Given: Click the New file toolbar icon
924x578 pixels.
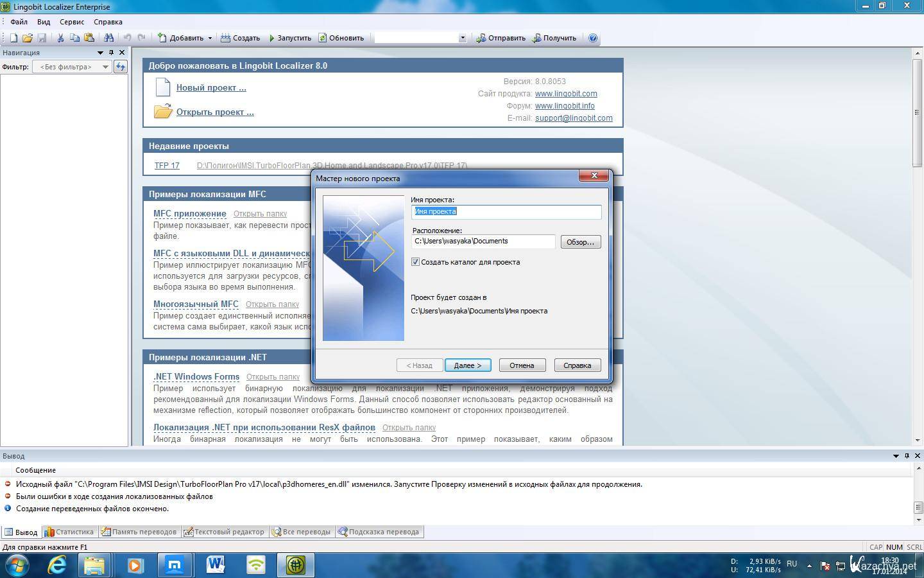Looking at the screenshot, I should click(13, 38).
